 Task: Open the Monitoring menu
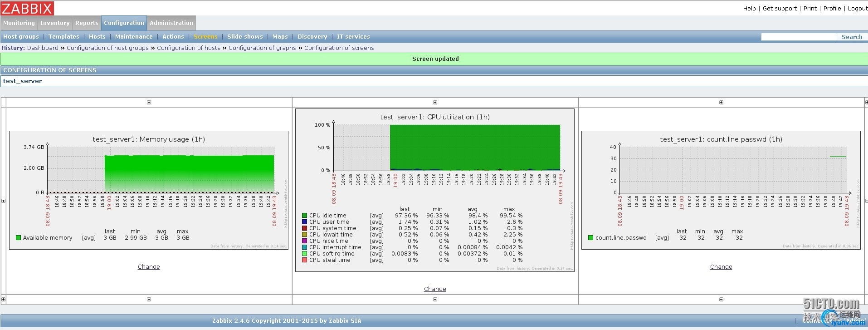tap(19, 23)
